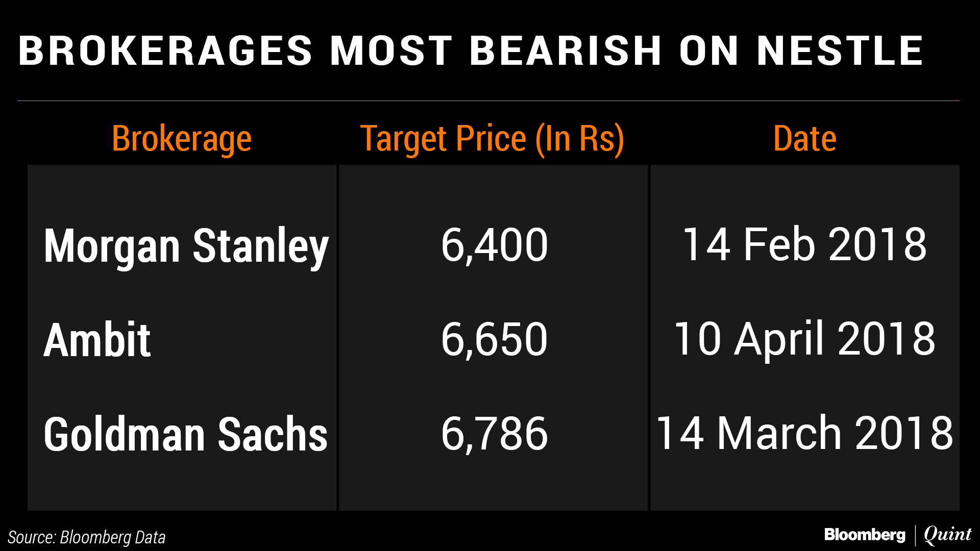Click the 14 Feb 2018 date
Screen dimensions: 980x551
pos(804,245)
